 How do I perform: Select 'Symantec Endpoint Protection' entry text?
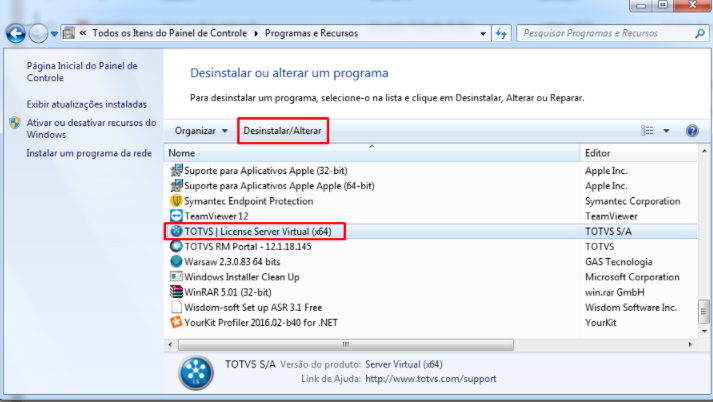tap(249, 201)
